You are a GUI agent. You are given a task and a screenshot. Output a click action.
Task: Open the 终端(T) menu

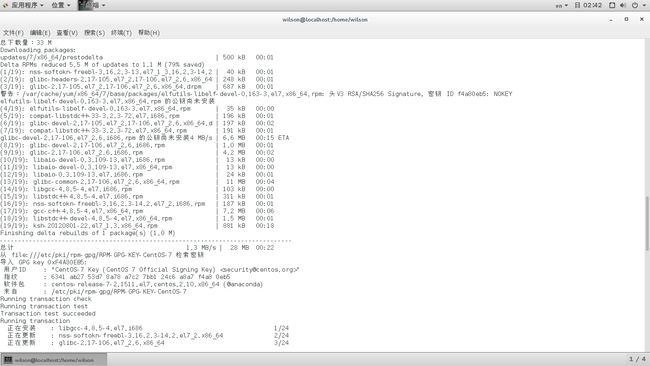(121, 32)
